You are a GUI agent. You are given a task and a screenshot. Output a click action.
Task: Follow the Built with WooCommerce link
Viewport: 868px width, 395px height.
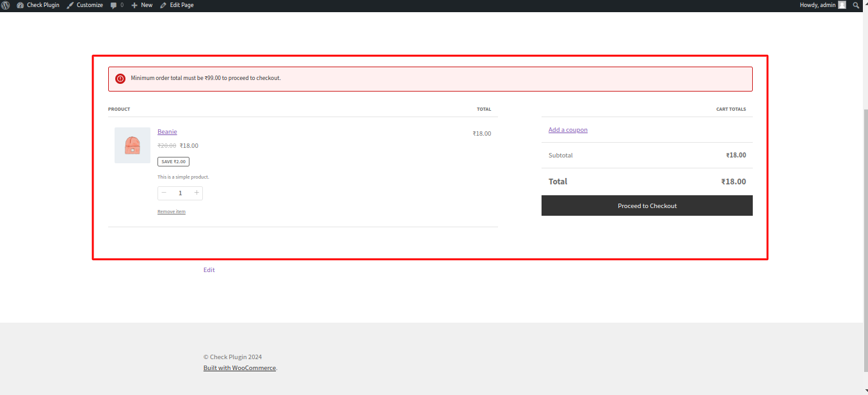click(x=239, y=368)
